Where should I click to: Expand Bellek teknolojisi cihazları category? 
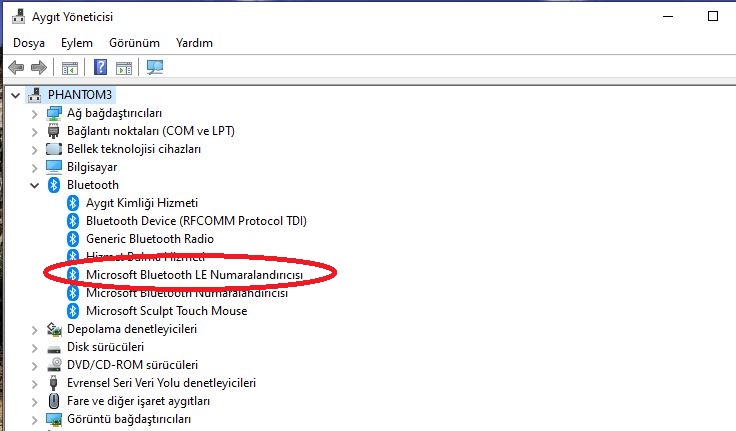click(34, 149)
